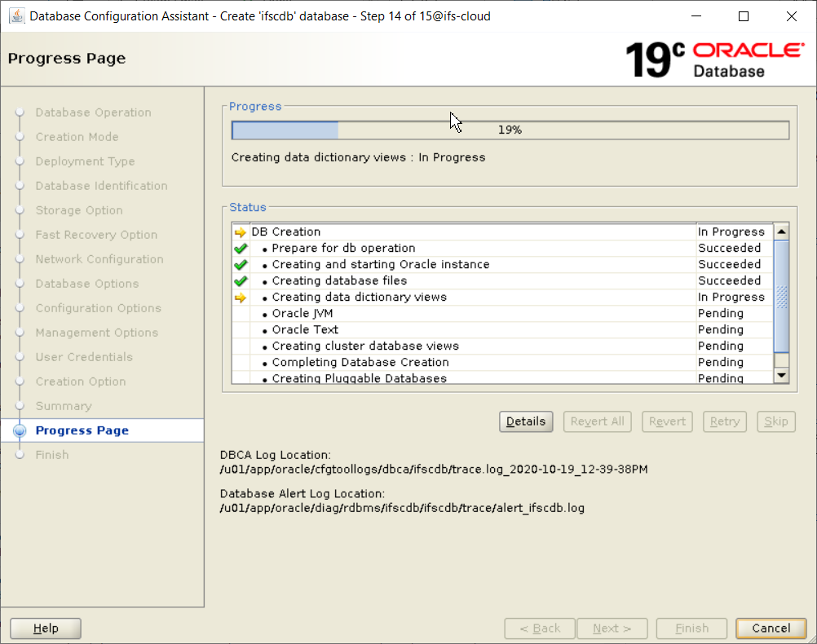
Task: Click the in-progress arrow icon beside DB Creation
Action: 241,232
